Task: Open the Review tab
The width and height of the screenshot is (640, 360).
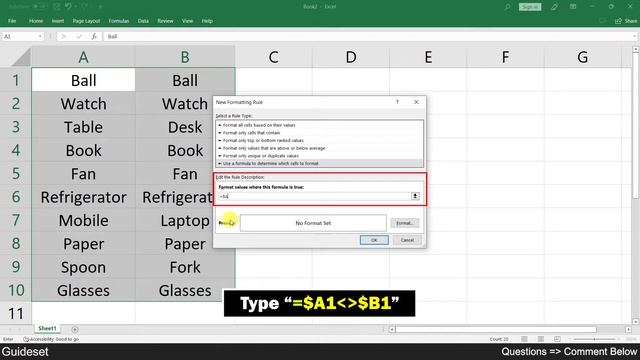Action: point(165,21)
